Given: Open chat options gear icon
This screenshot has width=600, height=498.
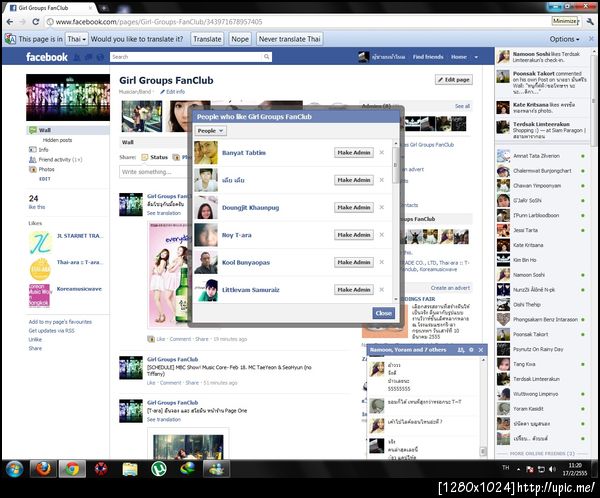Looking at the screenshot, I should pyautogui.click(x=471, y=349).
